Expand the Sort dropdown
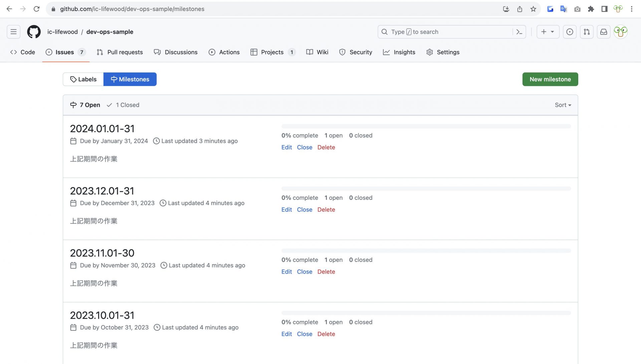The image size is (641, 364). (563, 105)
